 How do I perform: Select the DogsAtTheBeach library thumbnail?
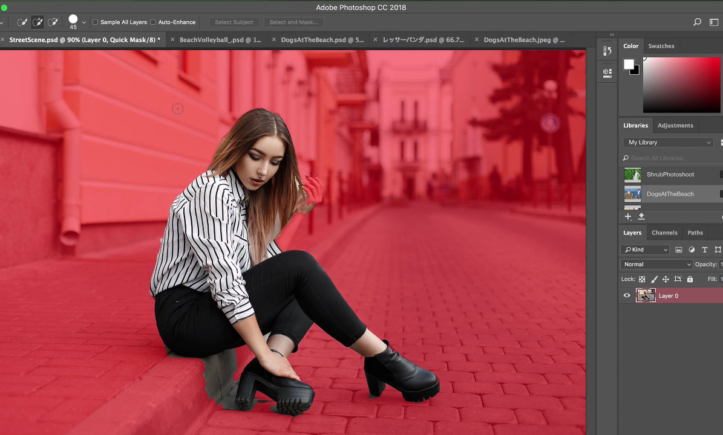[x=632, y=194]
